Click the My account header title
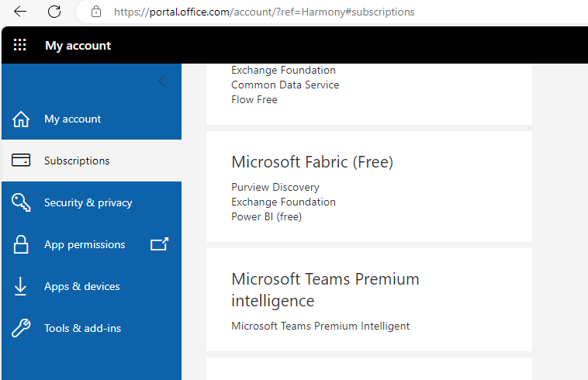 pos(78,45)
